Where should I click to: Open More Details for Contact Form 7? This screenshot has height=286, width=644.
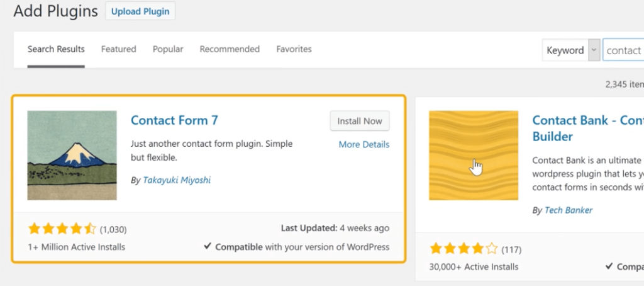point(364,144)
